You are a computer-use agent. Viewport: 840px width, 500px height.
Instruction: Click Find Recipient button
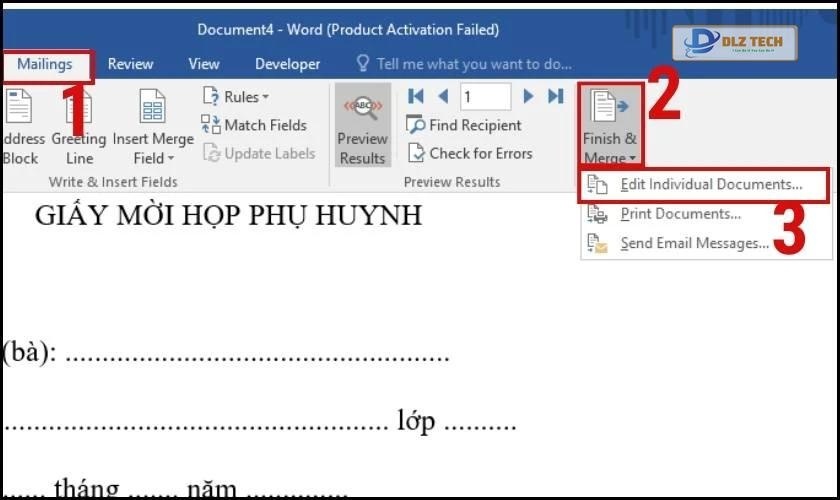click(x=465, y=125)
